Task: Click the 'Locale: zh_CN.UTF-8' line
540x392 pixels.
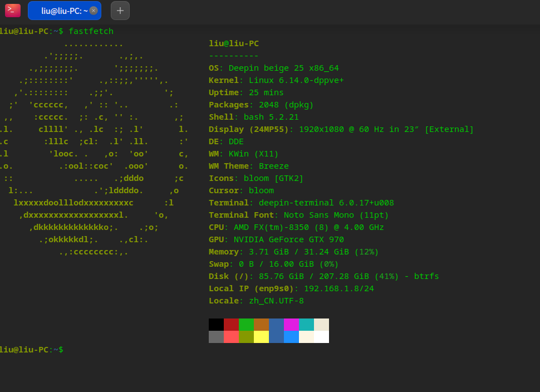Action: [x=256, y=300]
